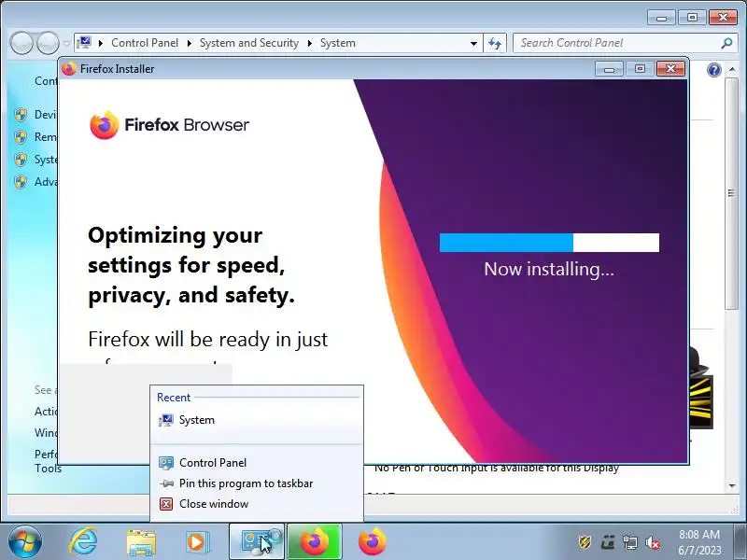Click the Forward arrow in Control Panel
The height and width of the screenshot is (560, 747).
tap(48, 43)
